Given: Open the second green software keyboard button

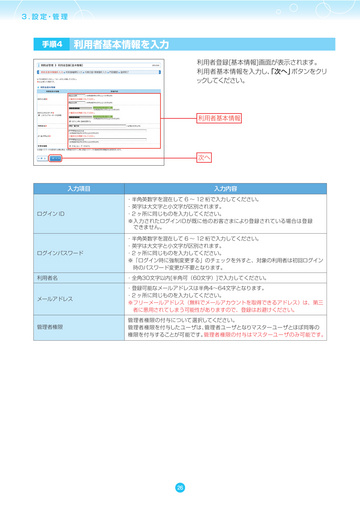Looking at the screenshot, I should click(103, 116).
